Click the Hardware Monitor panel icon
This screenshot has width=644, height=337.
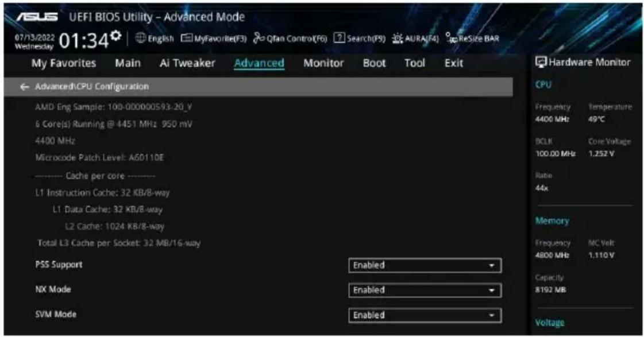click(x=541, y=62)
